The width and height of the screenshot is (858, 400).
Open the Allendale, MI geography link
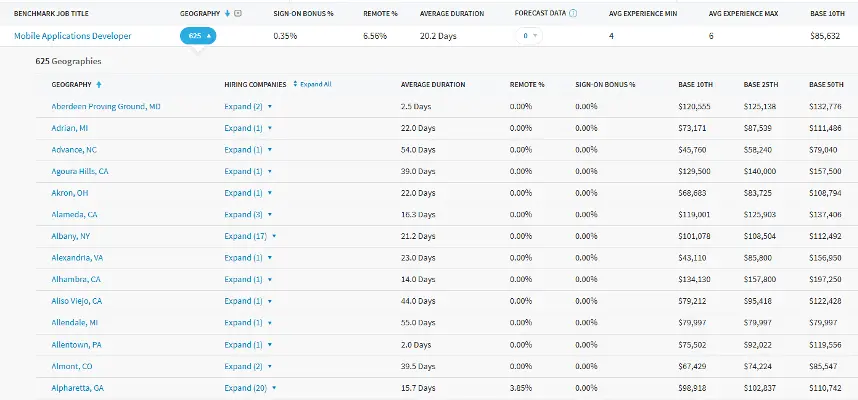tap(75, 323)
